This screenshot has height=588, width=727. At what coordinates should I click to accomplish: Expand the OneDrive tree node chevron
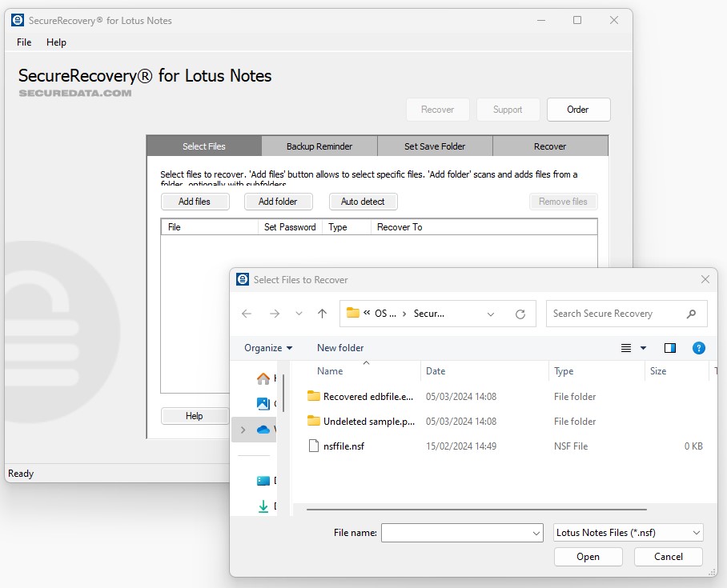[x=243, y=430]
